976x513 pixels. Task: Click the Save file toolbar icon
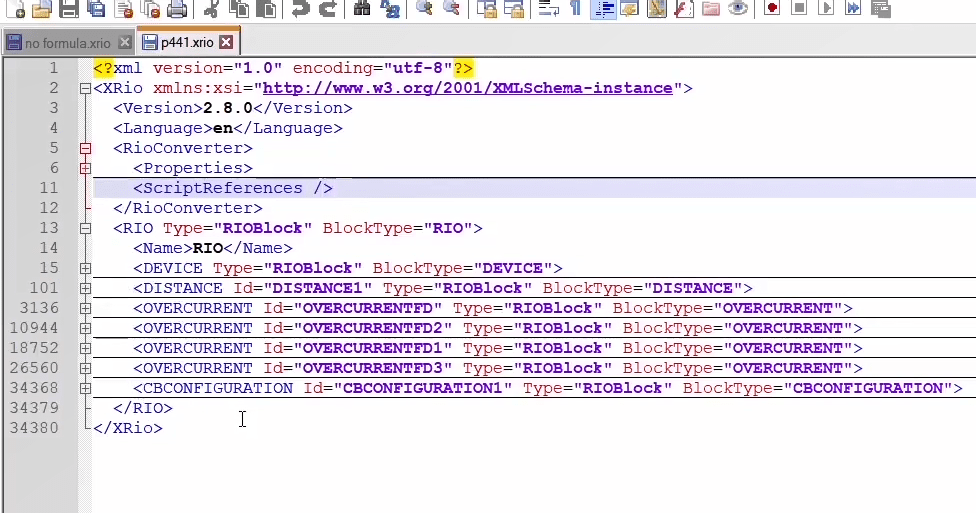click(69, 9)
